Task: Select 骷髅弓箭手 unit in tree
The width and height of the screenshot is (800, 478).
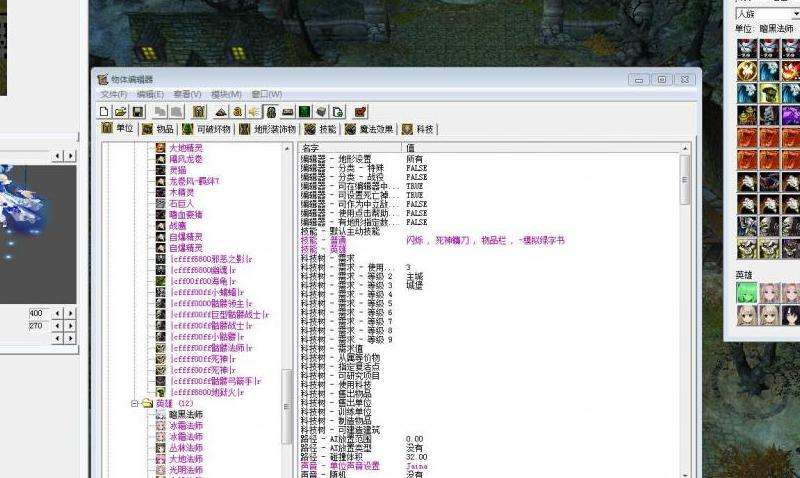Action: pyautogui.click(x=216, y=381)
